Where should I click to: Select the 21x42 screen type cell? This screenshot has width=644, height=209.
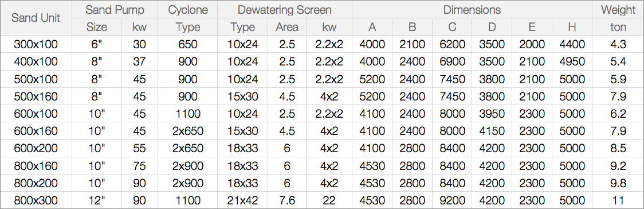coord(243,200)
